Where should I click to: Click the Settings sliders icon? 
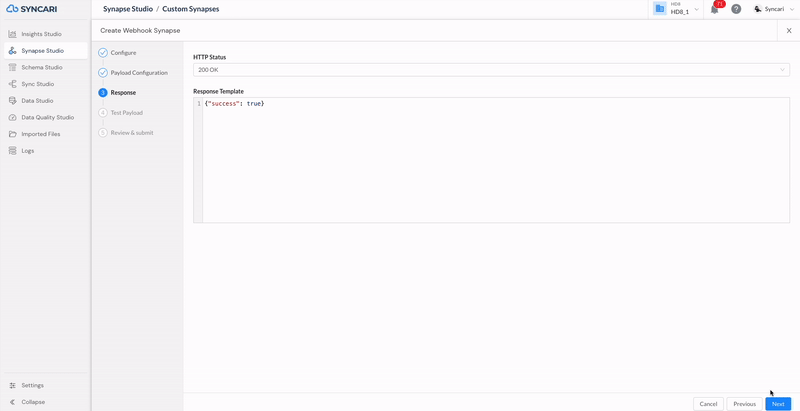[x=13, y=386]
